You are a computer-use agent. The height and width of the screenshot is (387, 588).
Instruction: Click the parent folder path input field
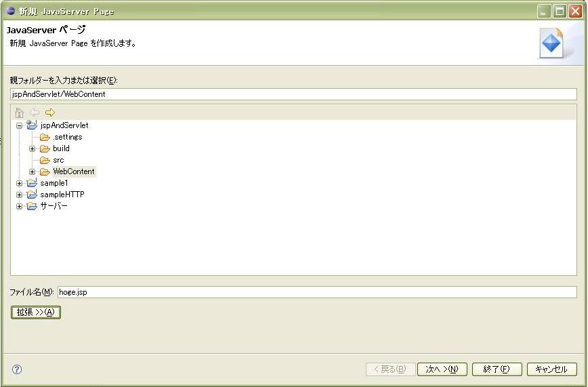coord(293,94)
